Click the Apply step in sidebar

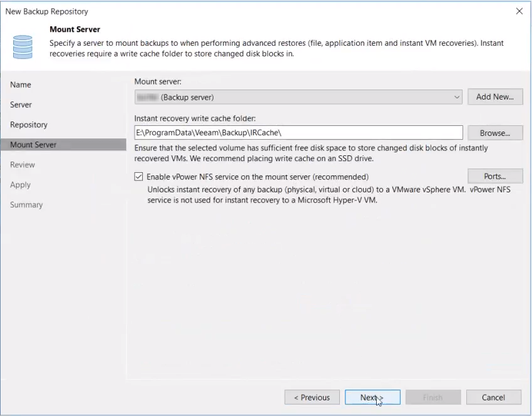point(20,185)
